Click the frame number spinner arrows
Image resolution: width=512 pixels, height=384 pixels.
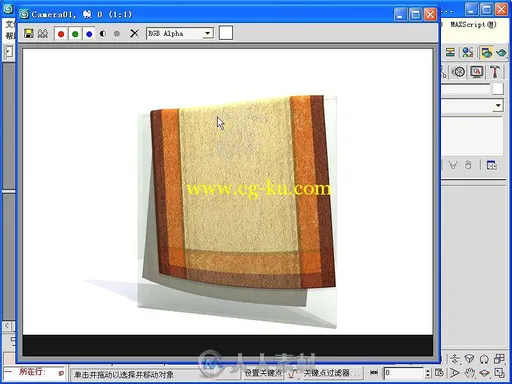point(428,373)
